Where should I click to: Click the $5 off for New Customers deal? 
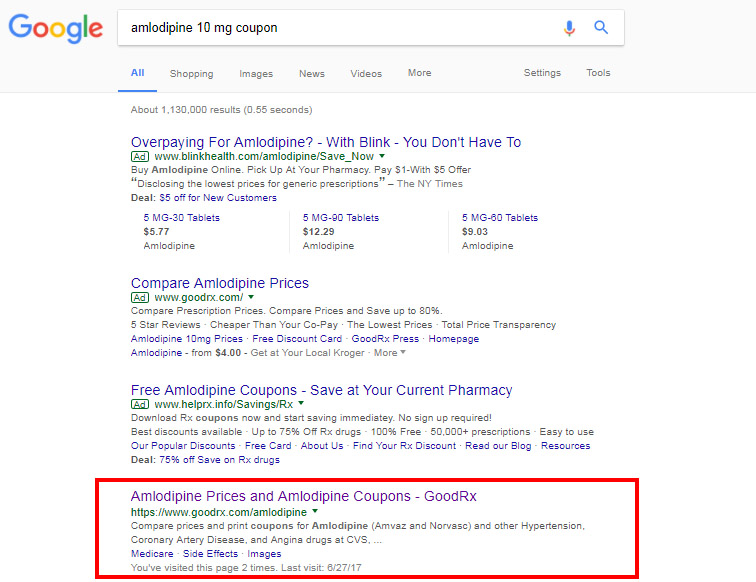point(218,198)
